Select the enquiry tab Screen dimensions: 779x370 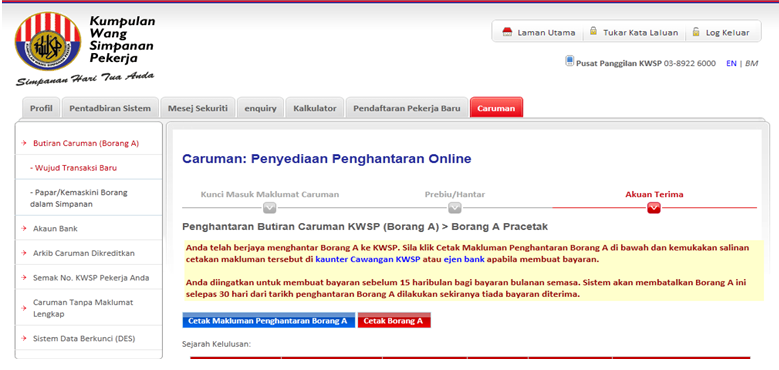click(260, 108)
